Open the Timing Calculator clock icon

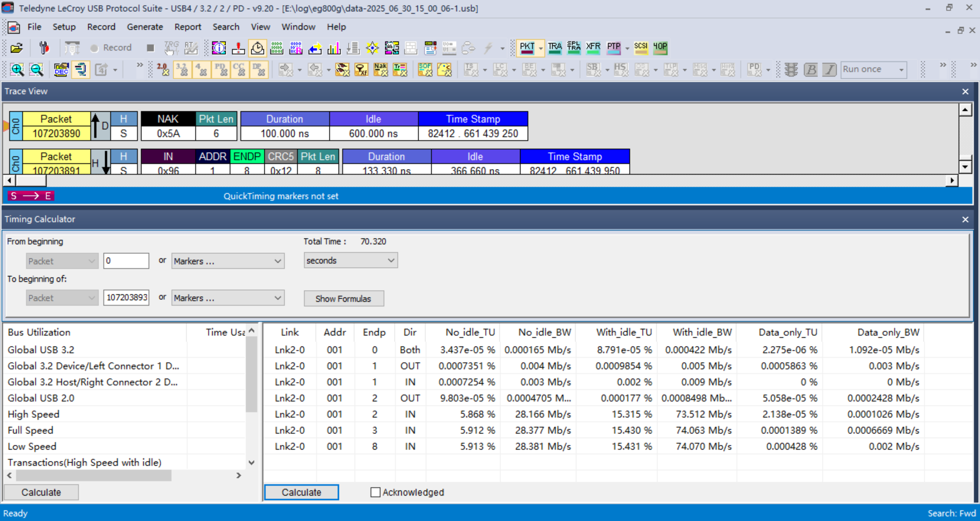pos(258,48)
